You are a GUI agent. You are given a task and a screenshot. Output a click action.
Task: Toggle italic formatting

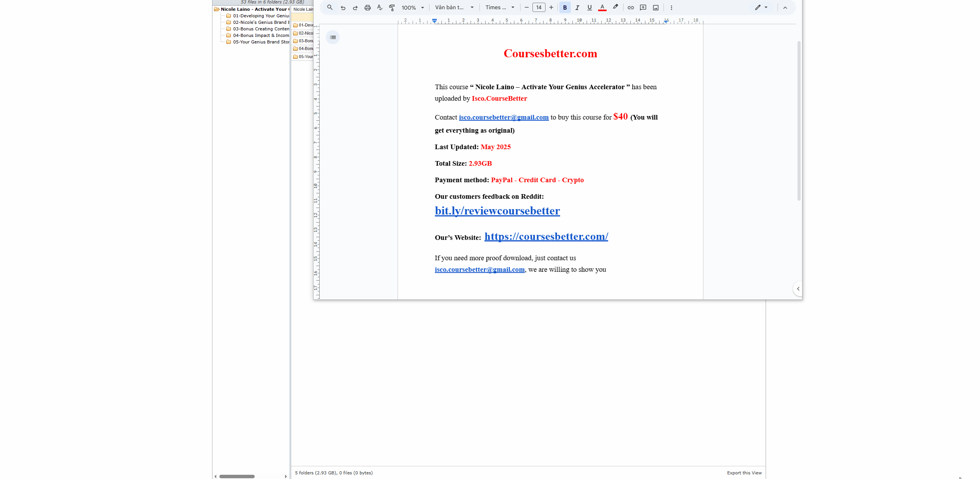pos(577,7)
